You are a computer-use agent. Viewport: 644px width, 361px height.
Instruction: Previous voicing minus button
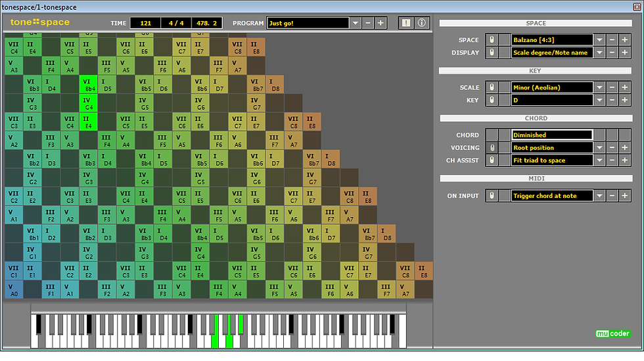(x=612, y=147)
